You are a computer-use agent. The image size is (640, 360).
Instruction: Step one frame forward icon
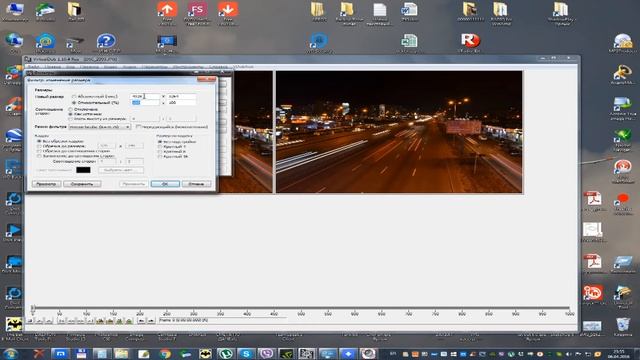click(x=80, y=321)
